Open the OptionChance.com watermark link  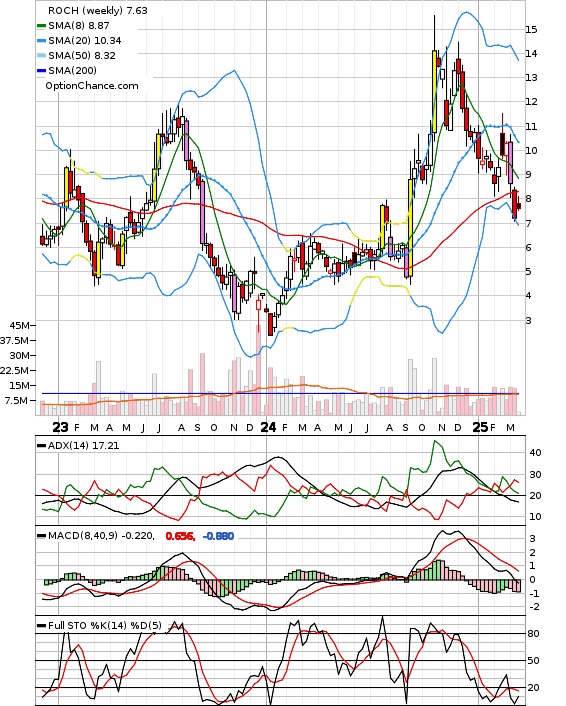pyautogui.click(x=92, y=86)
